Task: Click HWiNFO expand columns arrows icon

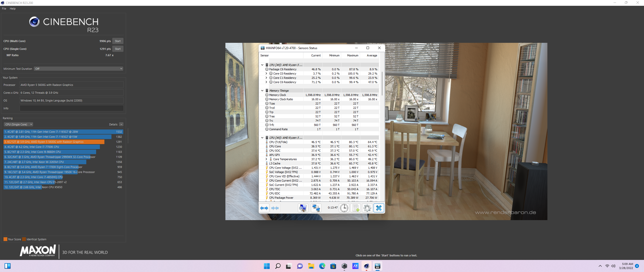Action: [264, 208]
